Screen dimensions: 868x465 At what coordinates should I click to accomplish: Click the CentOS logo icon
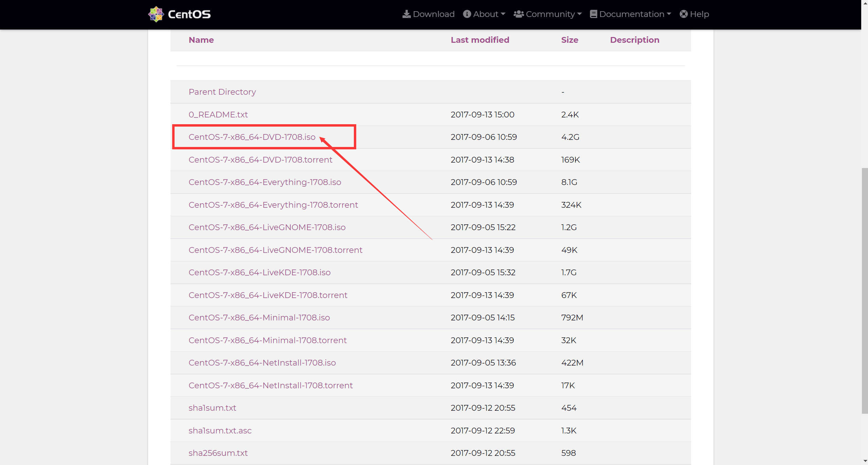[x=156, y=14]
